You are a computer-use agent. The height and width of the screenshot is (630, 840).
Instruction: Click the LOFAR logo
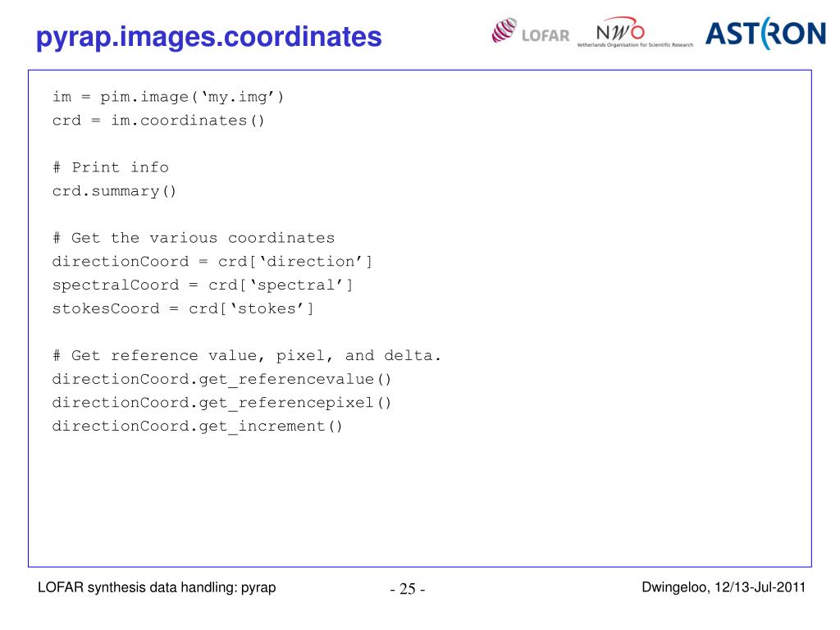(531, 31)
